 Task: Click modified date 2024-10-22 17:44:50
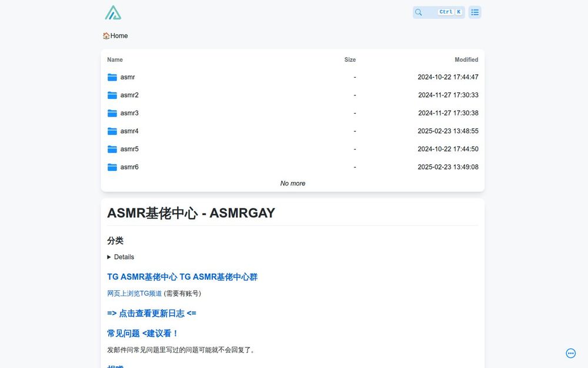(447, 149)
